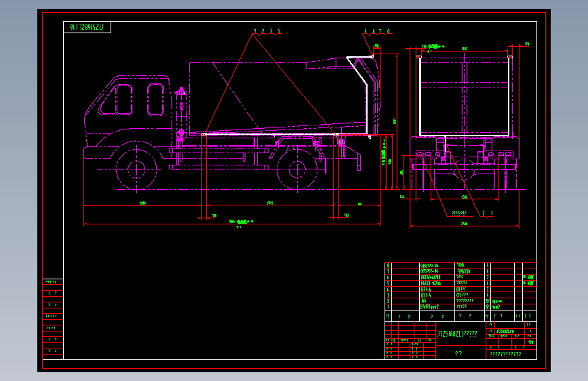This screenshot has height=381, width=588.
Task: Select the rotated drawing number box at top-left
Action: pyautogui.click(x=87, y=27)
